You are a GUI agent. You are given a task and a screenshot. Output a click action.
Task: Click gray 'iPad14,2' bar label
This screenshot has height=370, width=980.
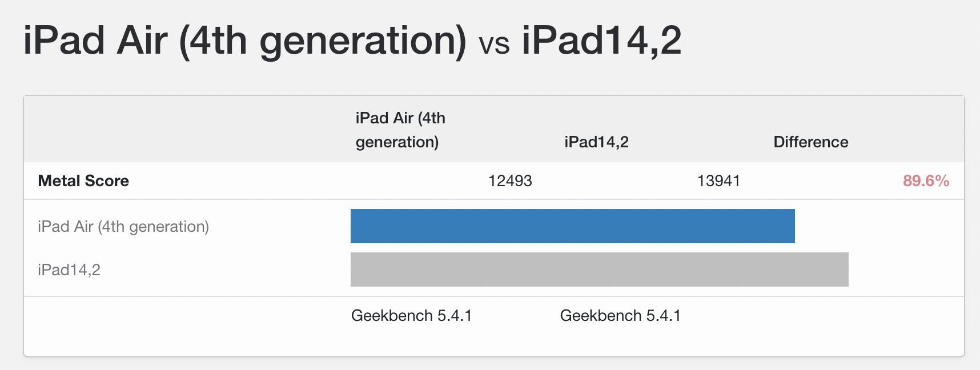tap(69, 270)
